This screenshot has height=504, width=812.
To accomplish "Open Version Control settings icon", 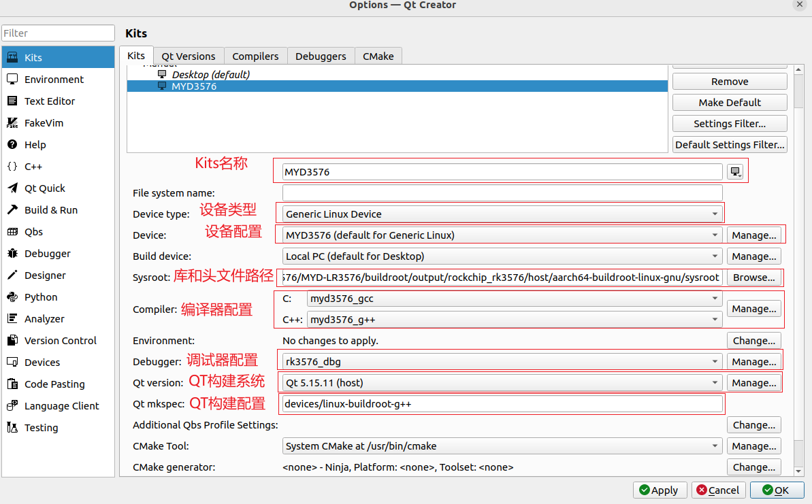I will pos(12,340).
